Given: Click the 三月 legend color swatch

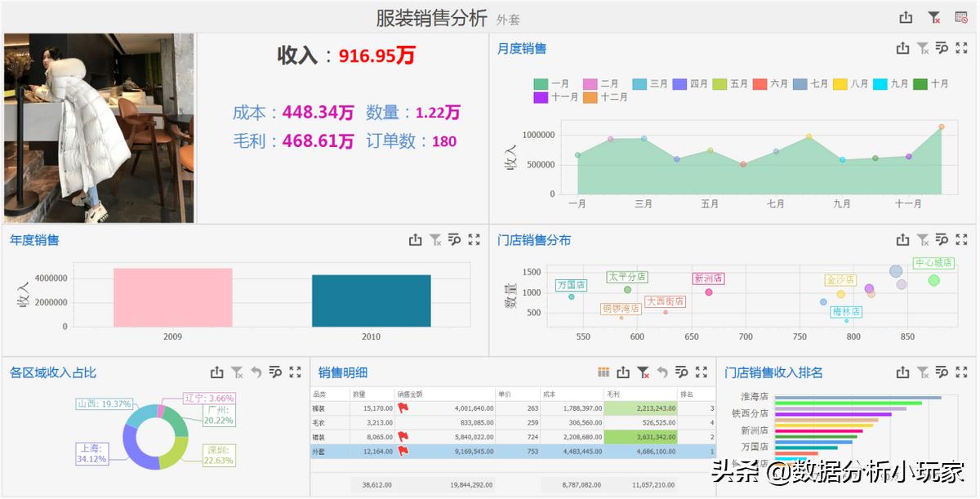Looking at the screenshot, I should click(x=639, y=82).
